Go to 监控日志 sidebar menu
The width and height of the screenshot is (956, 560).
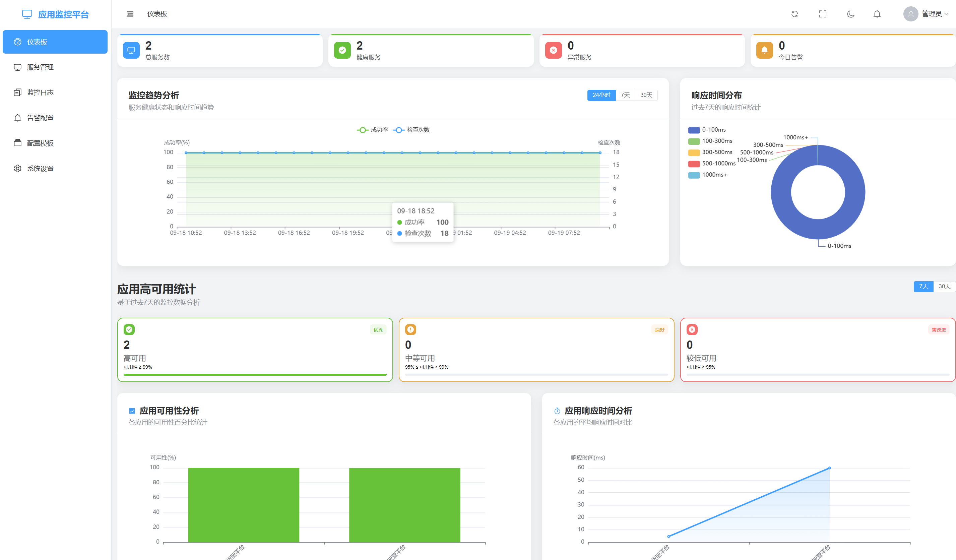pos(40,92)
